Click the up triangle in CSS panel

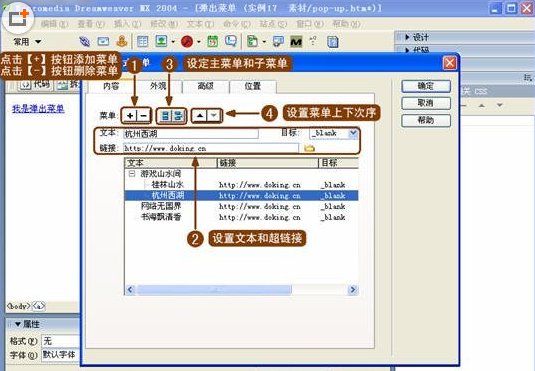pyautogui.click(x=481, y=105)
